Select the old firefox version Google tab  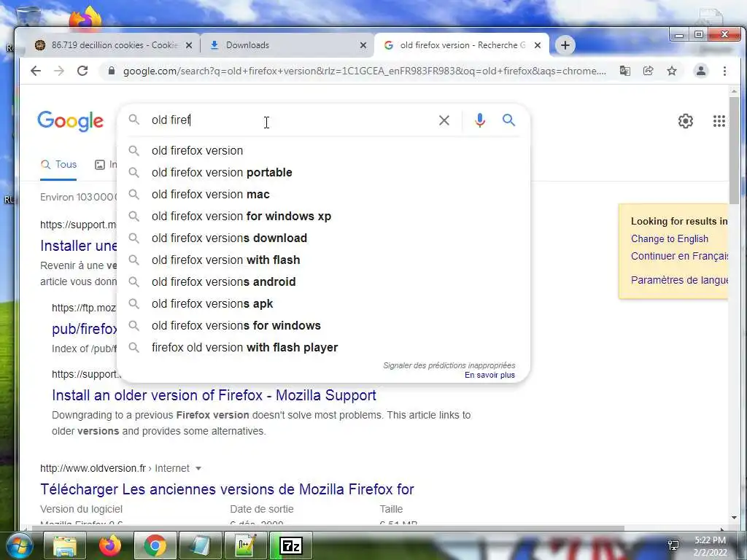pyautogui.click(x=461, y=45)
